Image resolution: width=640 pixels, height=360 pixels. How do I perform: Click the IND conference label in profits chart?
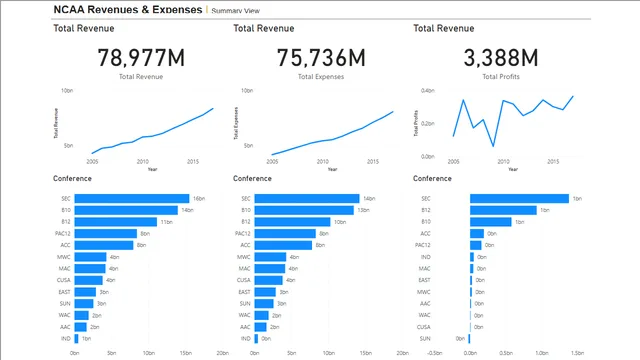click(x=426, y=257)
